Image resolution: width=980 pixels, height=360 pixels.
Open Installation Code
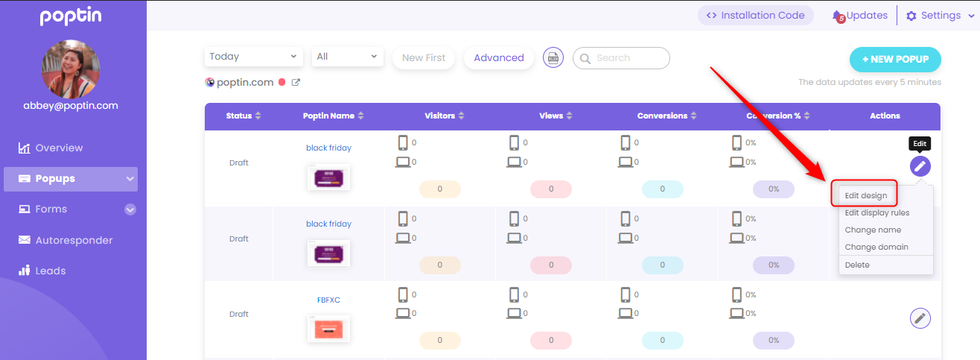[x=755, y=15]
